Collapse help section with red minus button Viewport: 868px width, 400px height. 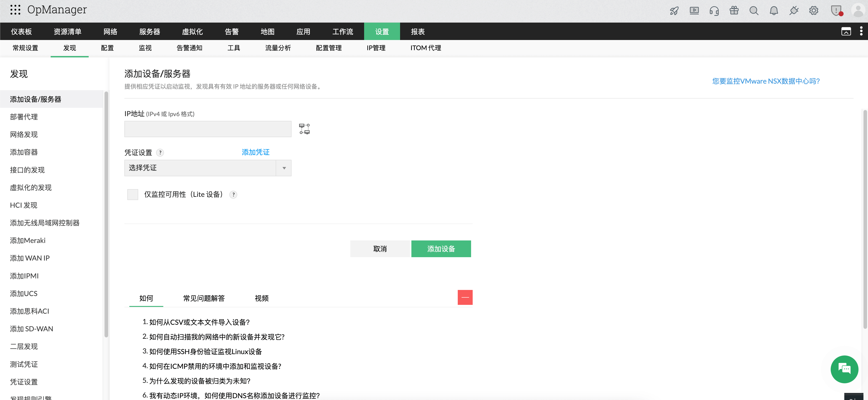click(465, 297)
